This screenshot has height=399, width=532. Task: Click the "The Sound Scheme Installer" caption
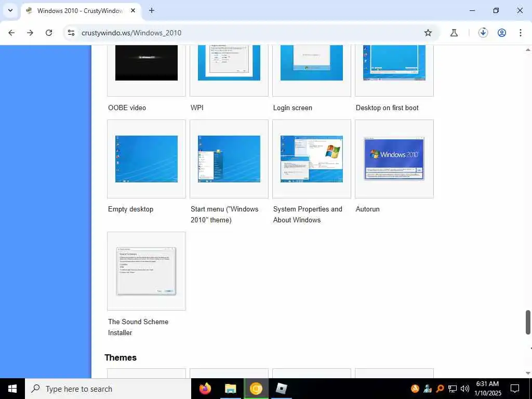pos(138,327)
